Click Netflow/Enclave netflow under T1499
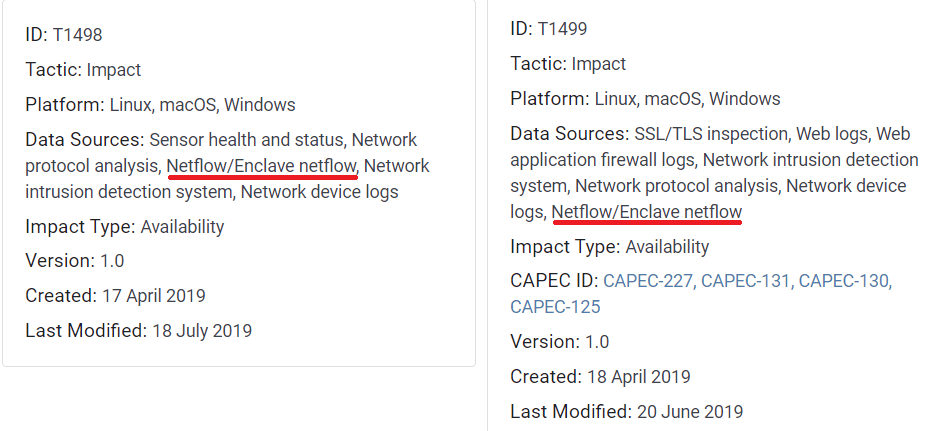The width and height of the screenshot is (933, 431). [647, 212]
